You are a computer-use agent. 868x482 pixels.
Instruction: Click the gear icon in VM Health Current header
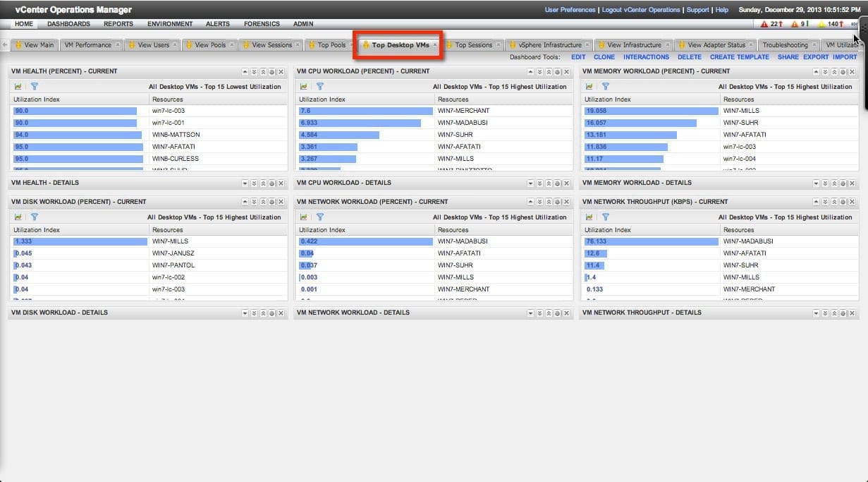pyautogui.click(x=271, y=71)
